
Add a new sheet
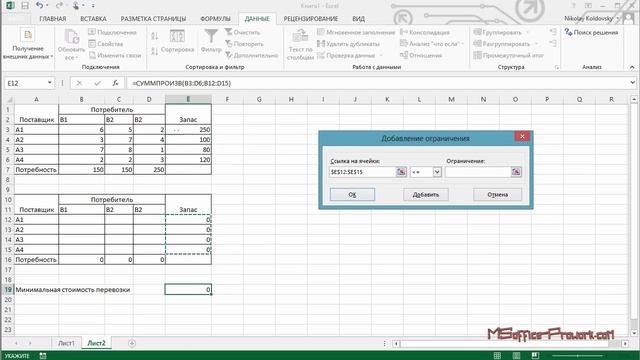131,343
